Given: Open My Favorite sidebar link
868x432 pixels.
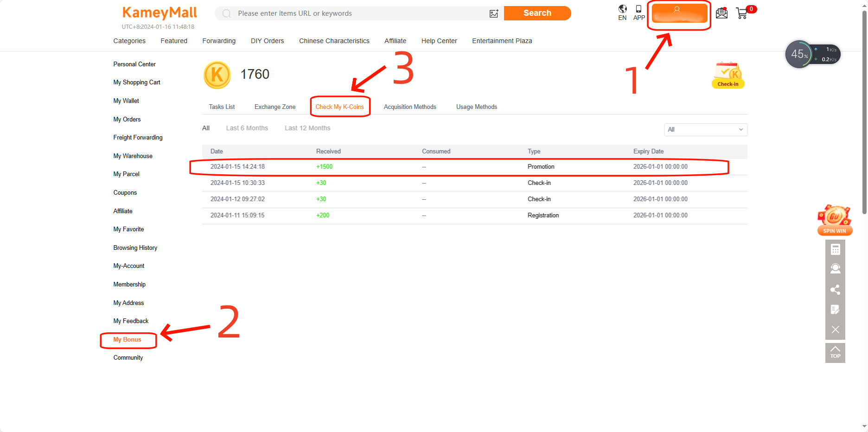Looking at the screenshot, I should tap(128, 229).
